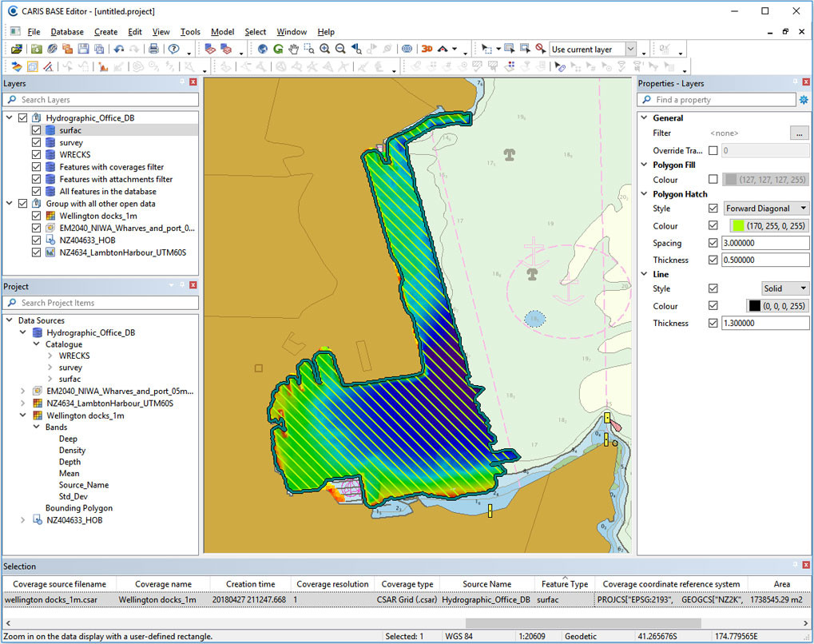Toggle the WRECKS layer checkbox
The height and width of the screenshot is (644, 814).
click(x=36, y=155)
